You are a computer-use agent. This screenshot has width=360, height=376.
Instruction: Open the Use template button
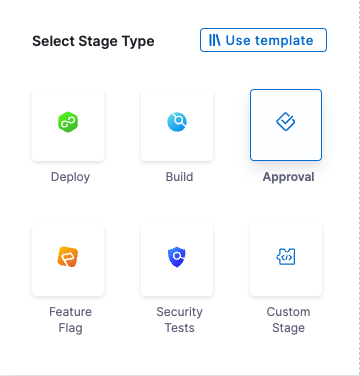click(x=263, y=40)
